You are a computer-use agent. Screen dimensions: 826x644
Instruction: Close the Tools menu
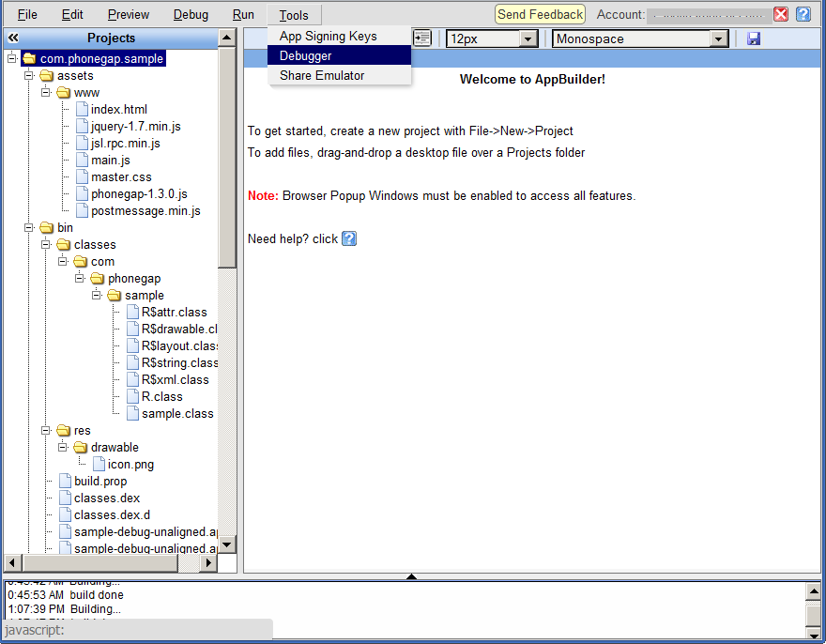click(x=294, y=15)
